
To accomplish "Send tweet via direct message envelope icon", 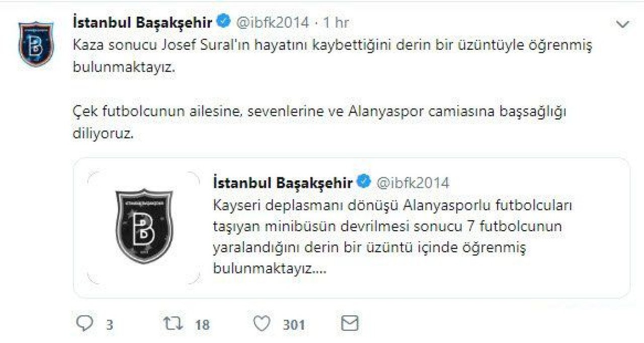I will (x=350, y=323).
